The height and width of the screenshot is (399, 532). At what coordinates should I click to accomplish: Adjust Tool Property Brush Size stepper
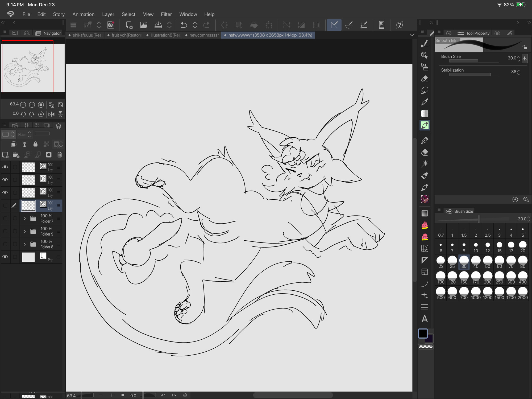pyautogui.click(x=519, y=58)
